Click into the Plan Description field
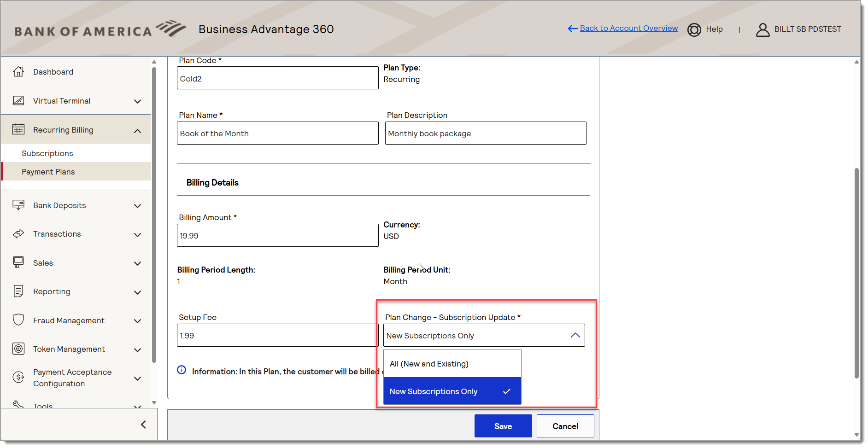 [x=486, y=133]
